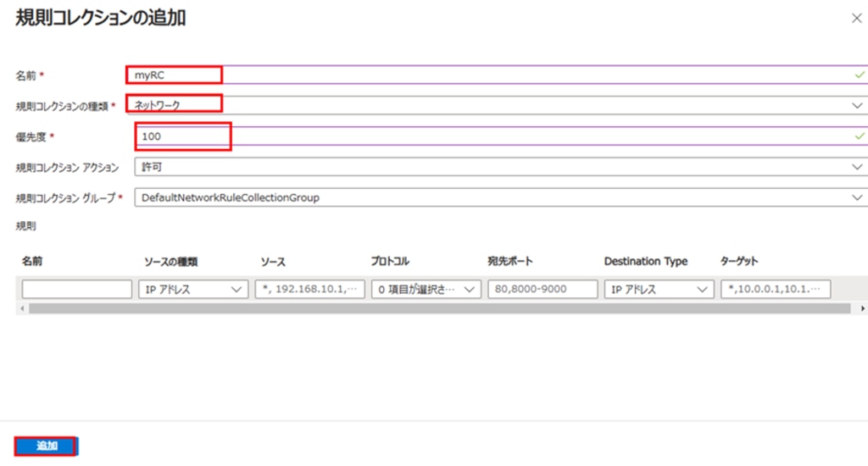The width and height of the screenshot is (868, 466).
Task: Click the chevron arrow of collection group dropdown
Action: click(x=857, y=197)
